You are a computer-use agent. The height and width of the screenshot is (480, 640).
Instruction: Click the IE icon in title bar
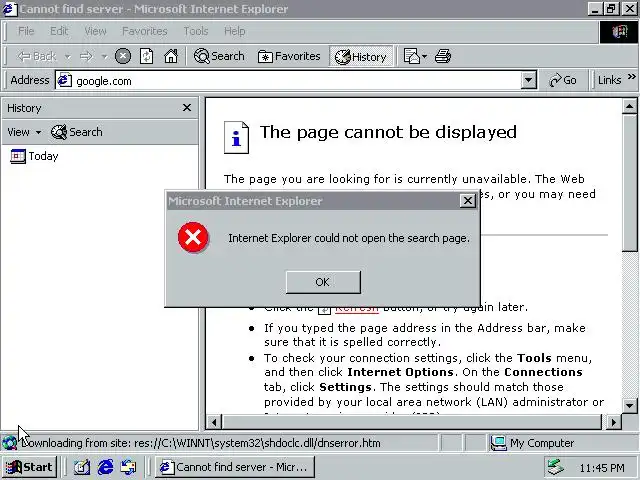(x=9, y=9)
